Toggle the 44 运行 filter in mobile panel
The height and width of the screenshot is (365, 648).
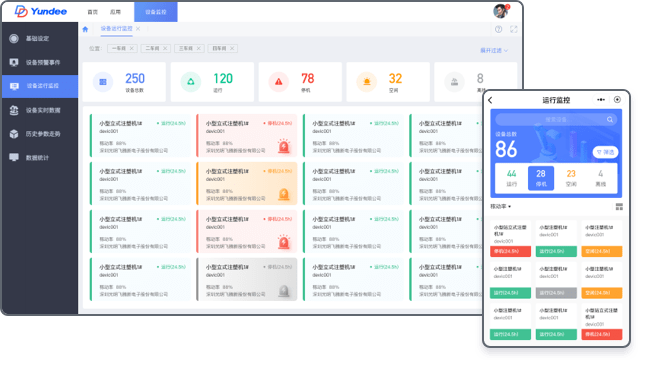(x=511, y=178)
